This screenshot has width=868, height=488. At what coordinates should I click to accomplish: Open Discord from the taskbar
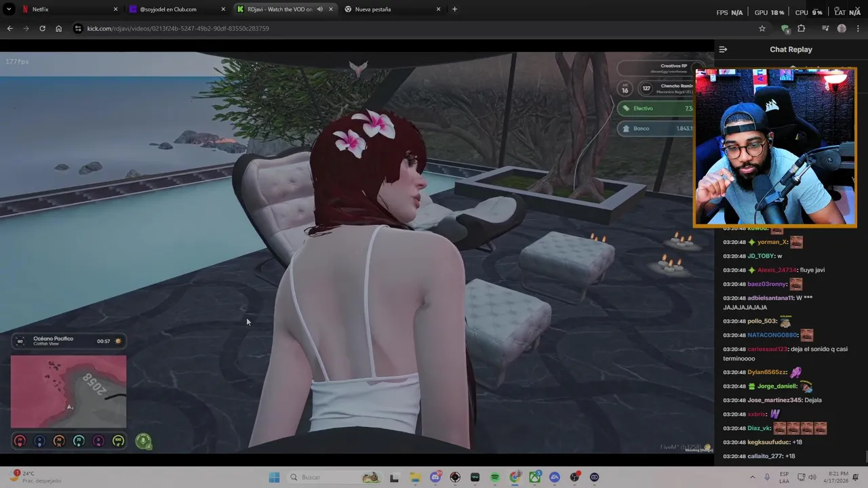point(435,477)
